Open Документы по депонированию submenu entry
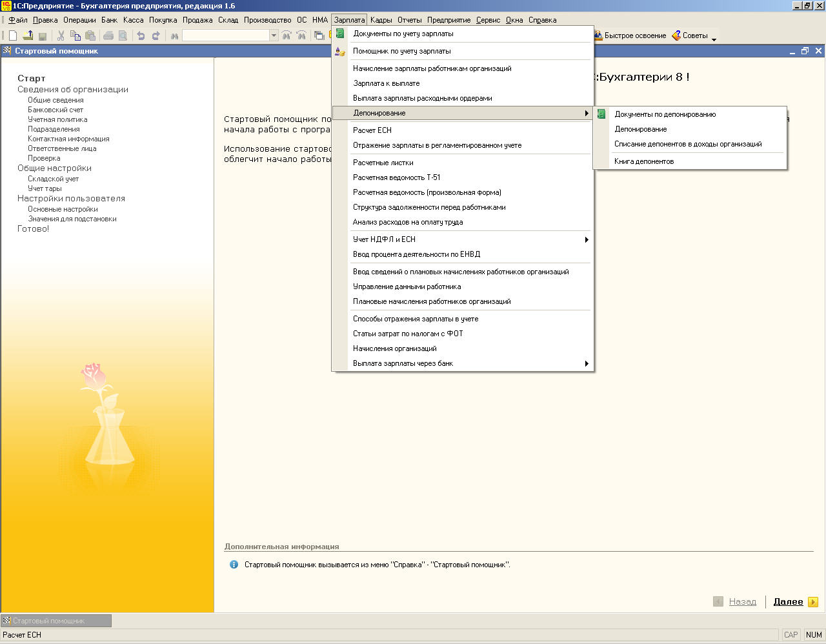The image size is (826, 644). click(x=665, y=114)
